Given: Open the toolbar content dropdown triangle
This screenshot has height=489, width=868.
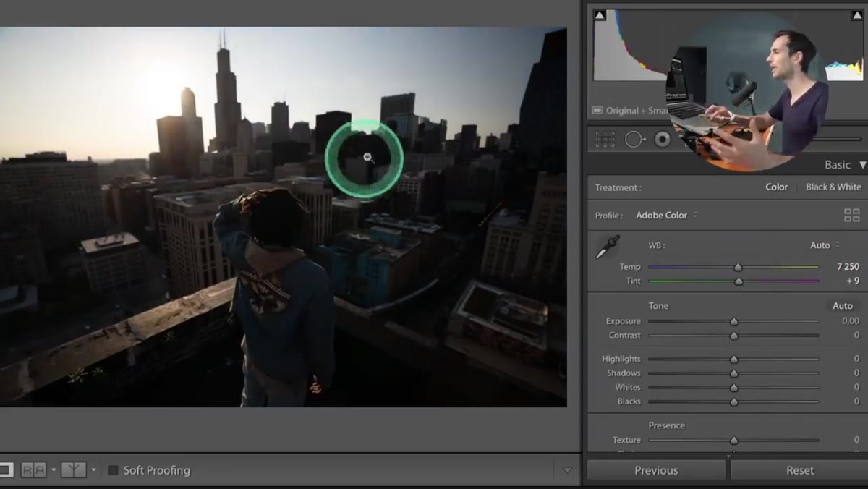Looking at the screenshot, I should pyautogui.click(x=567, y=470).
